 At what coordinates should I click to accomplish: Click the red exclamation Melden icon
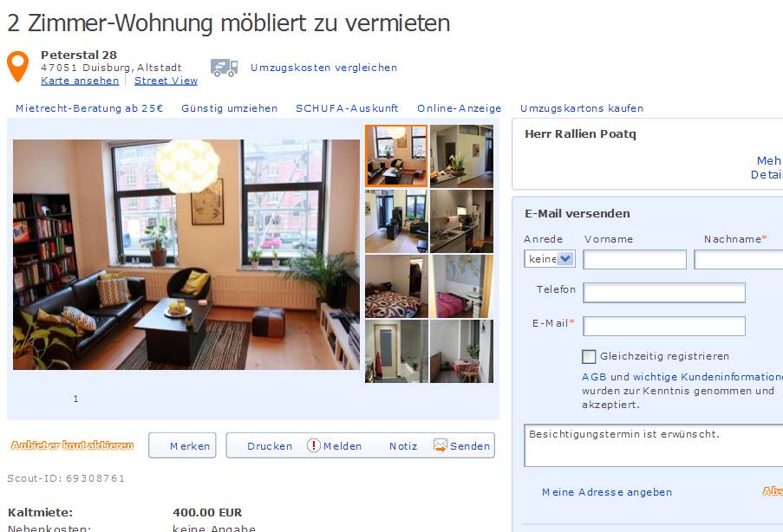click(314, 445)
